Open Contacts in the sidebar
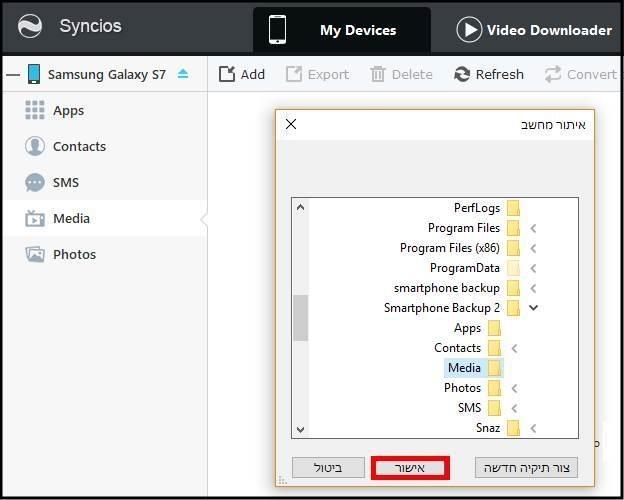This screenshot has width=624, height=500. click(105, 146)
